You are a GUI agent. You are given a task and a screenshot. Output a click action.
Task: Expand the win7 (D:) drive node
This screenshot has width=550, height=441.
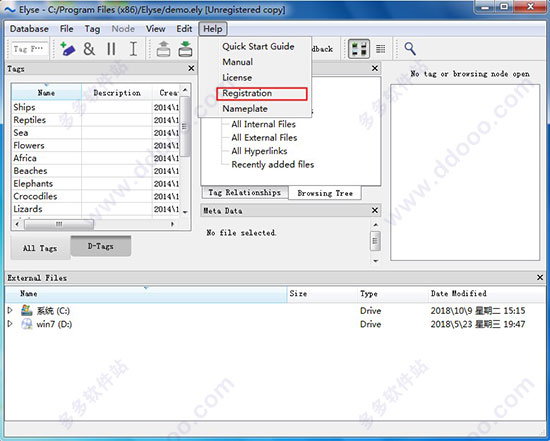(10, 323)
